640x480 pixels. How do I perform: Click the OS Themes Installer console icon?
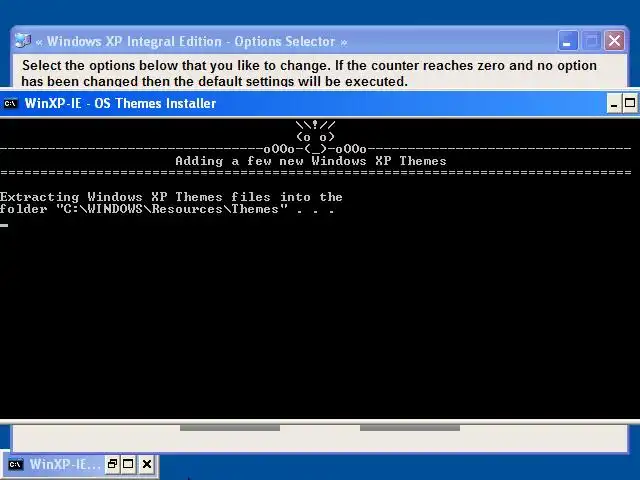coord(10,103)
